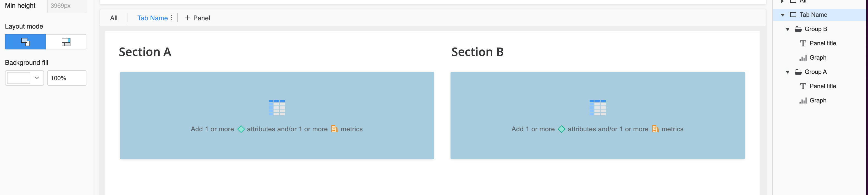868x195 pixels.
Task: Switch to the All tab
Action: click(x=114, y=18)
